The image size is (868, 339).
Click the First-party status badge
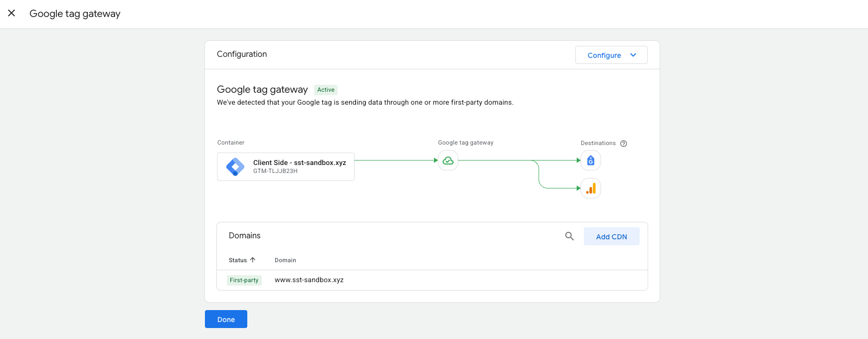(244, 280)
